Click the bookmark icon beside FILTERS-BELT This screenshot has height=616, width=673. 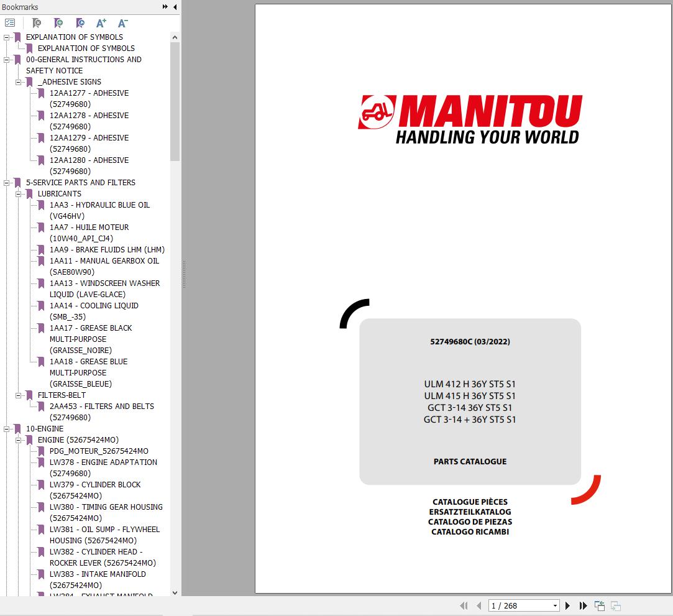[30, 395]
